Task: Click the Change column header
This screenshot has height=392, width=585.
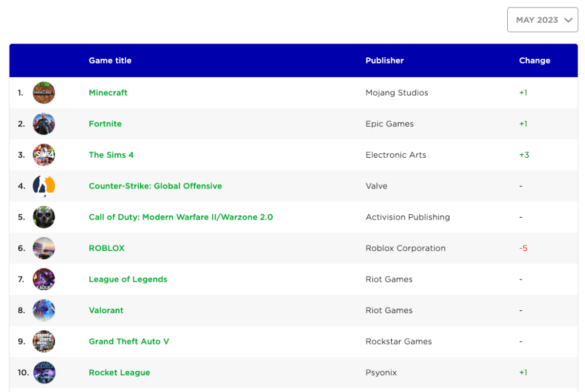Action: pyautogui.click(x=534, y=61)
